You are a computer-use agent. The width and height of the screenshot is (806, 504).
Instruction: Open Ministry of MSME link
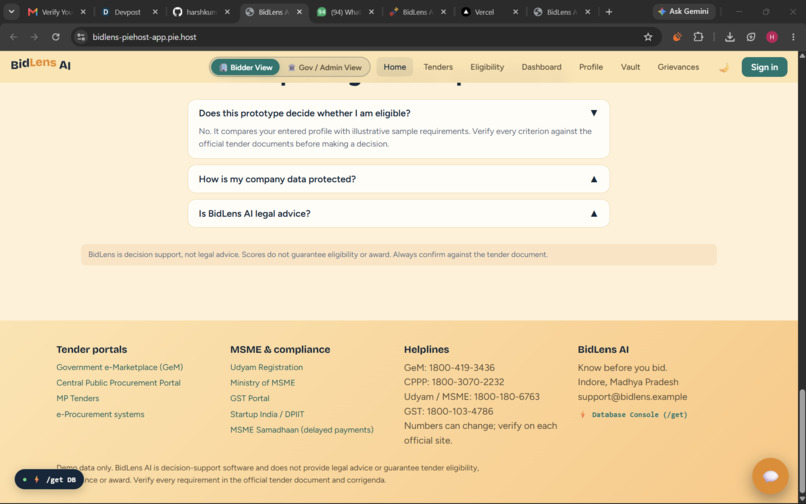point(263,383)
